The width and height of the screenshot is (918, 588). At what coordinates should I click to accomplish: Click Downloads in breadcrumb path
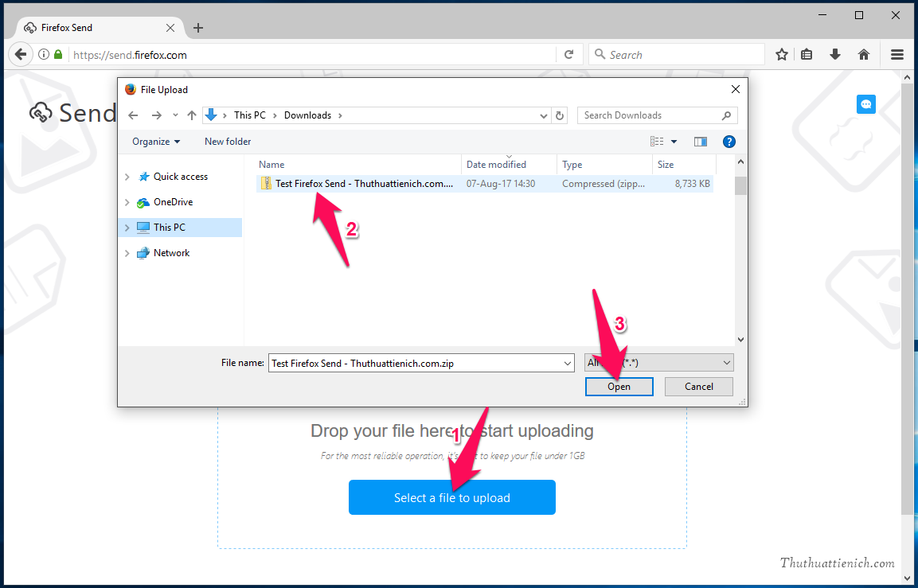pyautogui.click(x=307, y=115)
